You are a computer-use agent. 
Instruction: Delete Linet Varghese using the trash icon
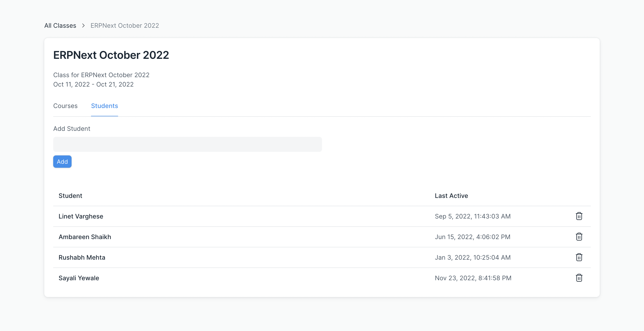(x=579, y=216)
